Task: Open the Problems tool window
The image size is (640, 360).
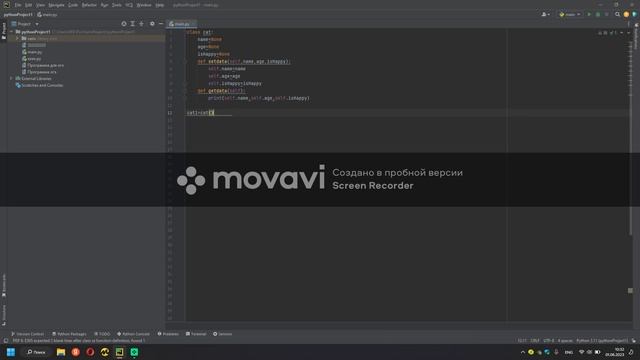Action: 168,334
